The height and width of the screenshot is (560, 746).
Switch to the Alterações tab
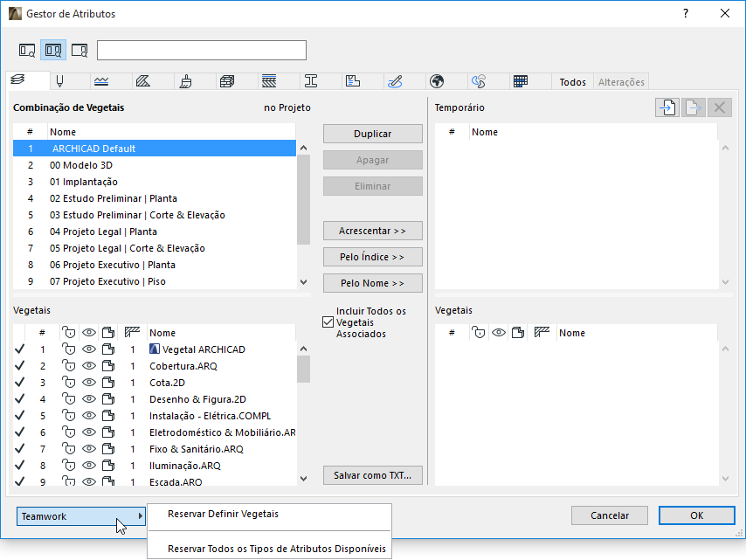[621, 82]
